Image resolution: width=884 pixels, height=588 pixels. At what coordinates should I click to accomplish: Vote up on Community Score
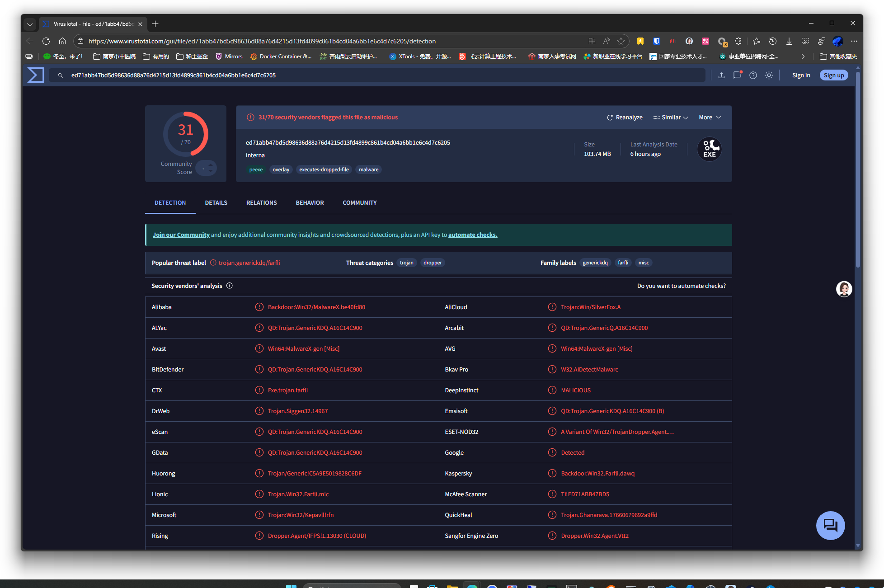click(x=211, y=165)
